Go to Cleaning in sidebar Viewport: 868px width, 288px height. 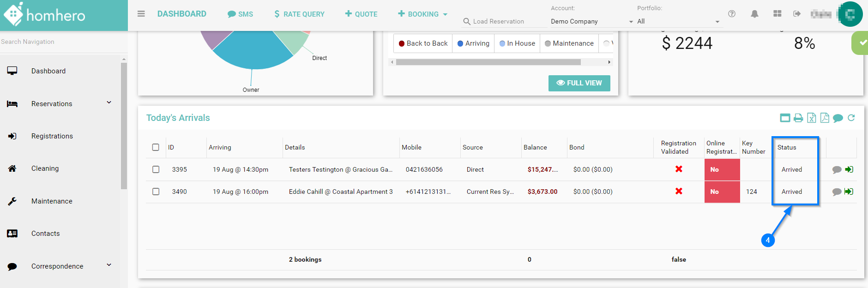pos(45,168)
